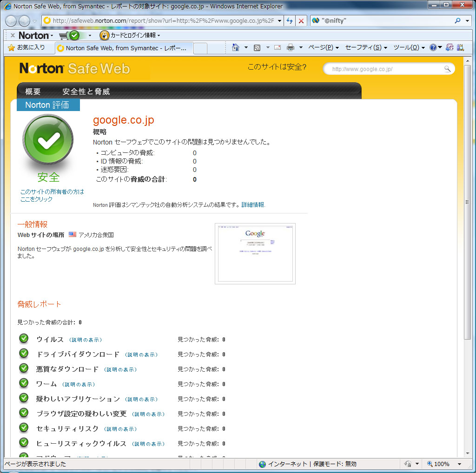Click the RSS feeds icon
The image size is (476, 473).
[257, 48]
